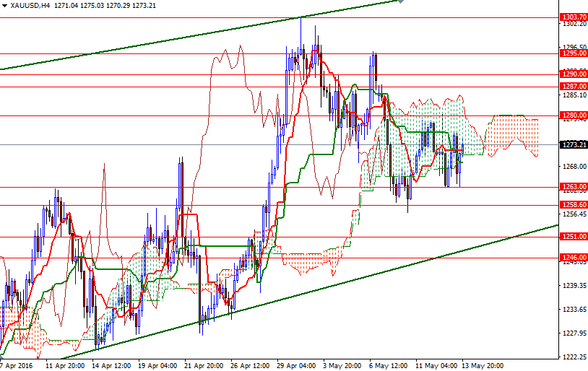
Task: Click the upper green trendline end handle
Action: pos(400,1)
